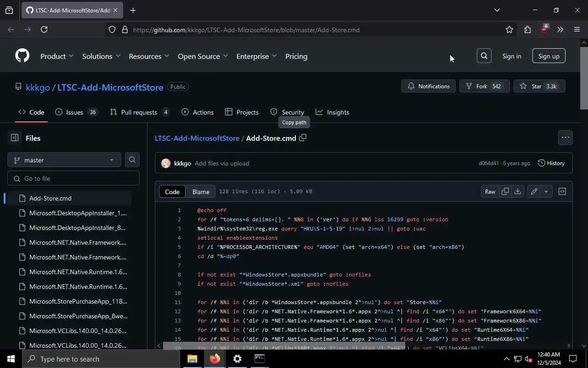Expand the Enterprise menu
Screen dimensions: 588x368
[x=257, y=56]
